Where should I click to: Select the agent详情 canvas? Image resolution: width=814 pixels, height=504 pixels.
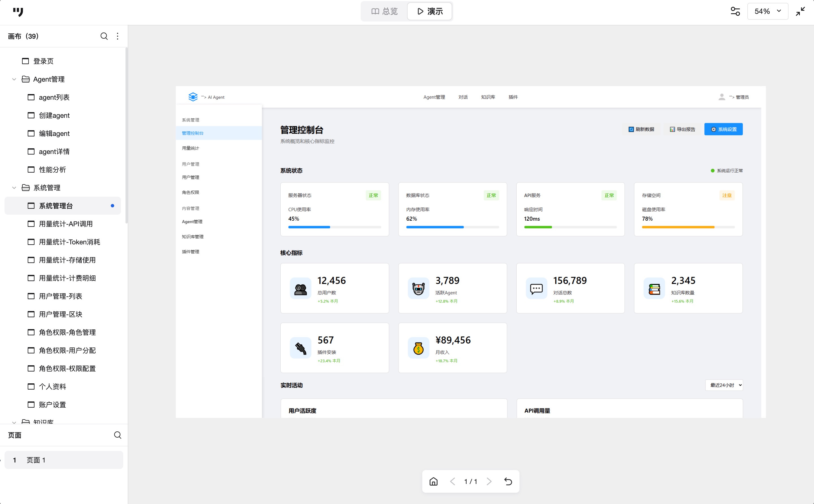coord(63,151)
